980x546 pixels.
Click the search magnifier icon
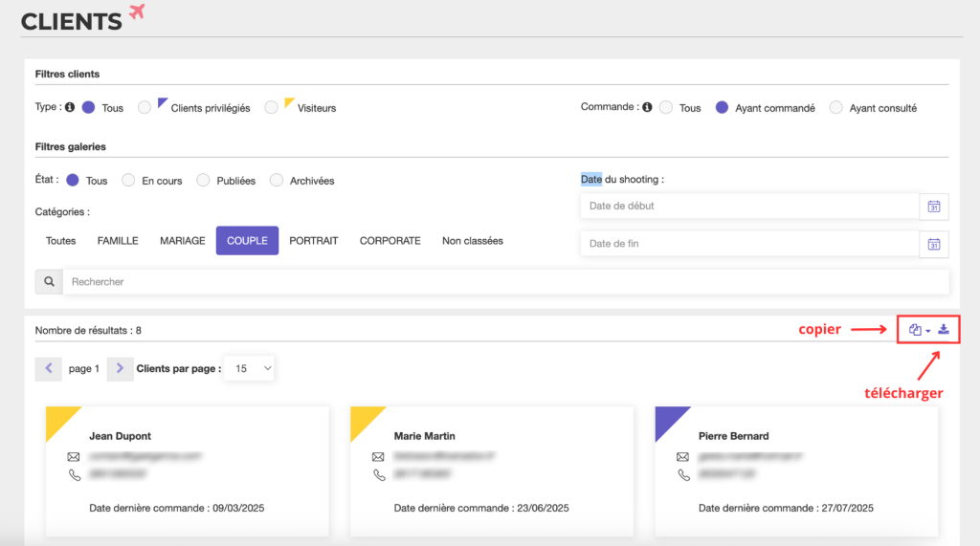49,282
